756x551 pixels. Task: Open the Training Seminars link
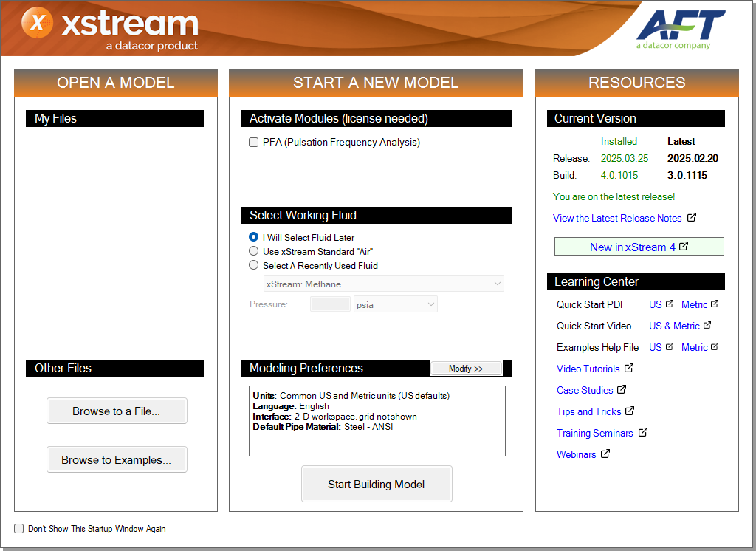595,433
